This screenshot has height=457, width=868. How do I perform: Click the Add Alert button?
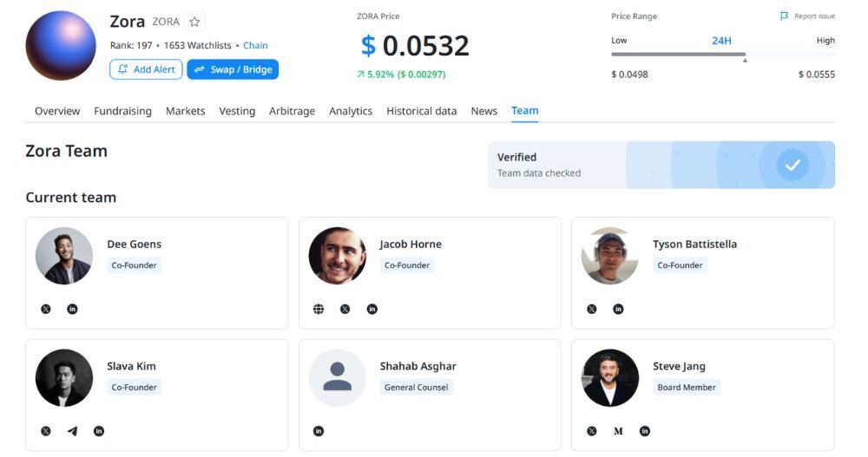click(146, 69)
